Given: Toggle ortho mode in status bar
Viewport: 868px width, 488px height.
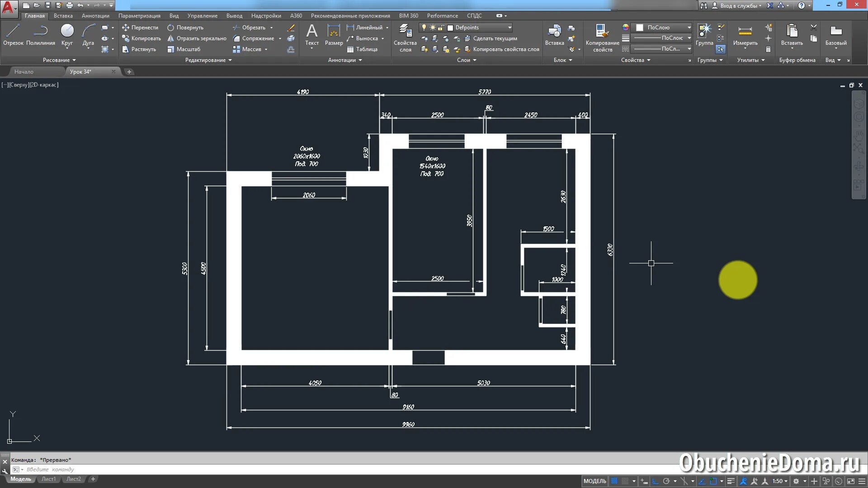Looking at the screenshot, I should pyautogui.click(x=655, y=481).
